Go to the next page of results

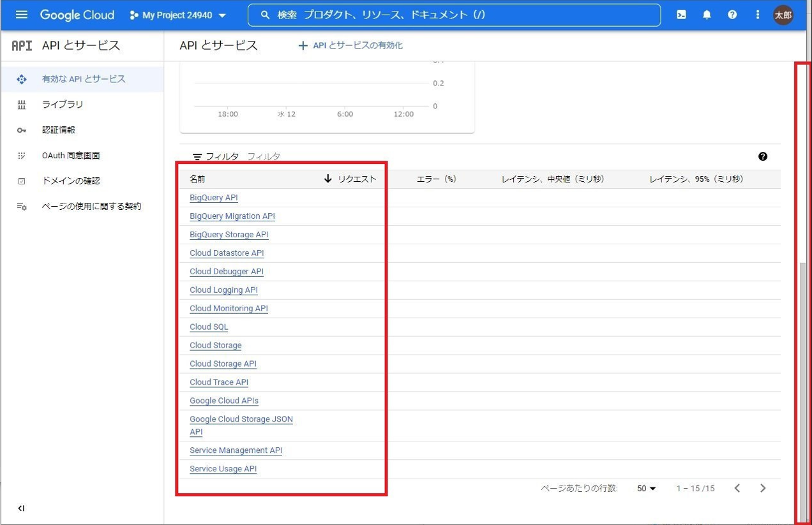pos(763,488)
